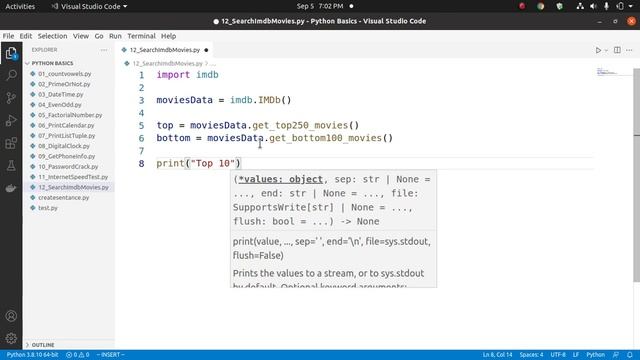Screen dimensions: 640x360
Task: Open 06_PrintCalendar.py file
Action: click(66, 125)
